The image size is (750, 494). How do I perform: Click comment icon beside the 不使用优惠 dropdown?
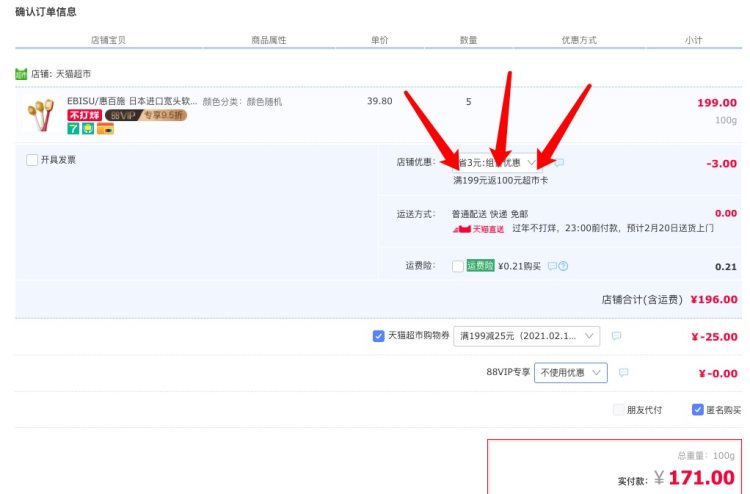pyautogui.click(x=623, y=373)
